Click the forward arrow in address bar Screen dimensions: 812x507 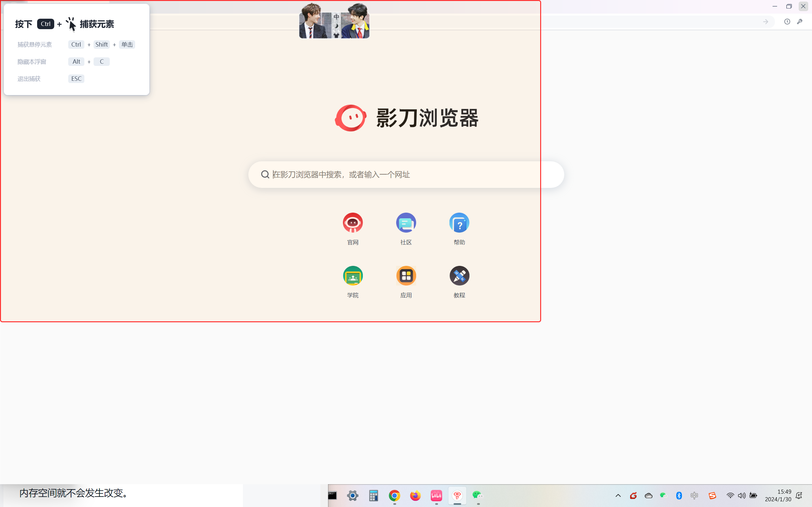[765, 22]
